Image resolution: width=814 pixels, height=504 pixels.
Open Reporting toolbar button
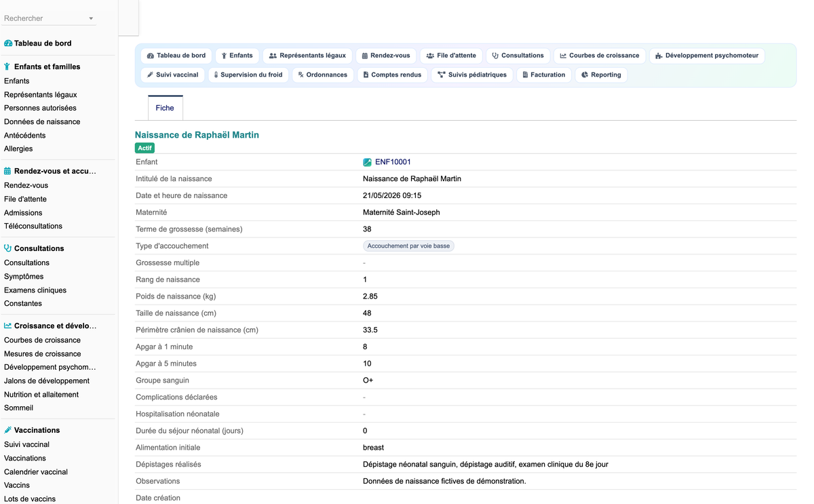(x=602, y=75)
